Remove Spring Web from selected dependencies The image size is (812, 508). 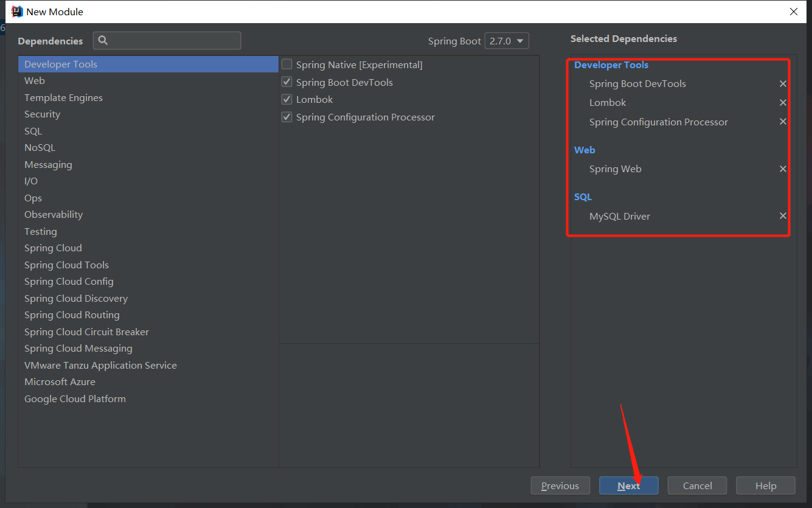pos(783,169)
